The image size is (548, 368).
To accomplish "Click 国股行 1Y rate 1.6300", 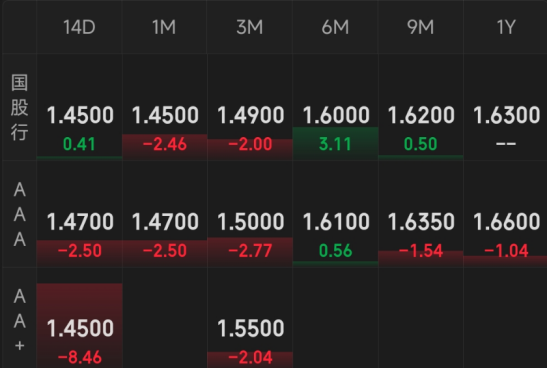I will 506,115.
